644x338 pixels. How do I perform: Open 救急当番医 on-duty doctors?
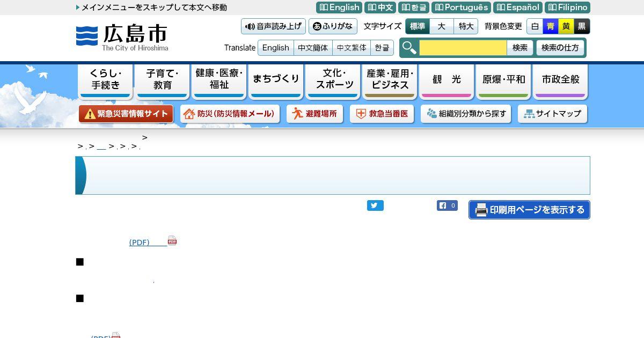(x=382, y=114)
